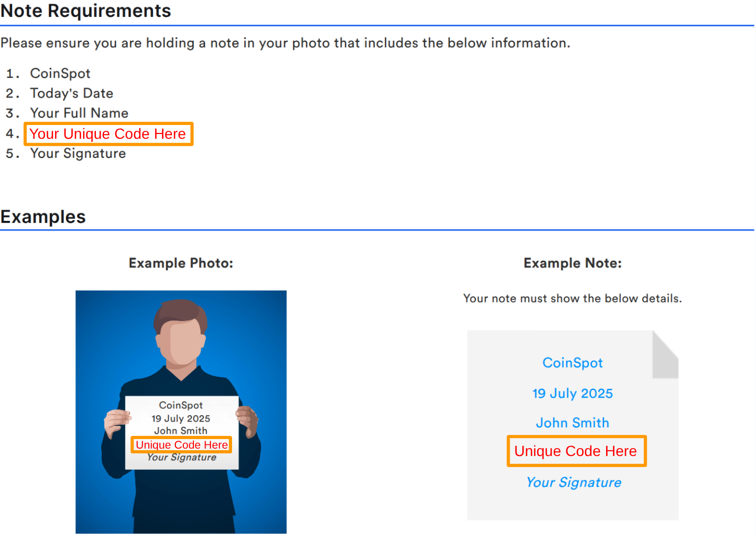Click blue "John Smith" on example note
The image size is (756, 536).
pos(573,423)
